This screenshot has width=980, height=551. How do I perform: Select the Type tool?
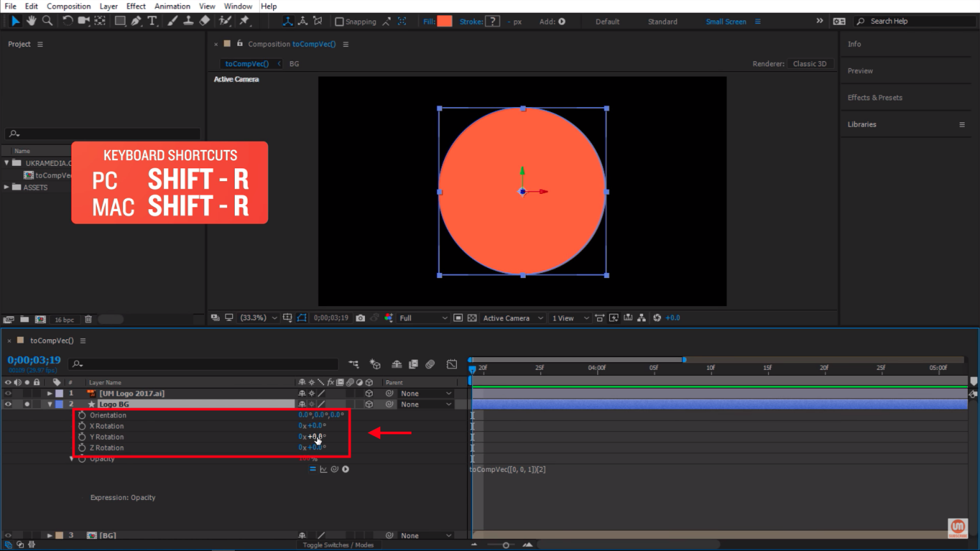(152, 21)
